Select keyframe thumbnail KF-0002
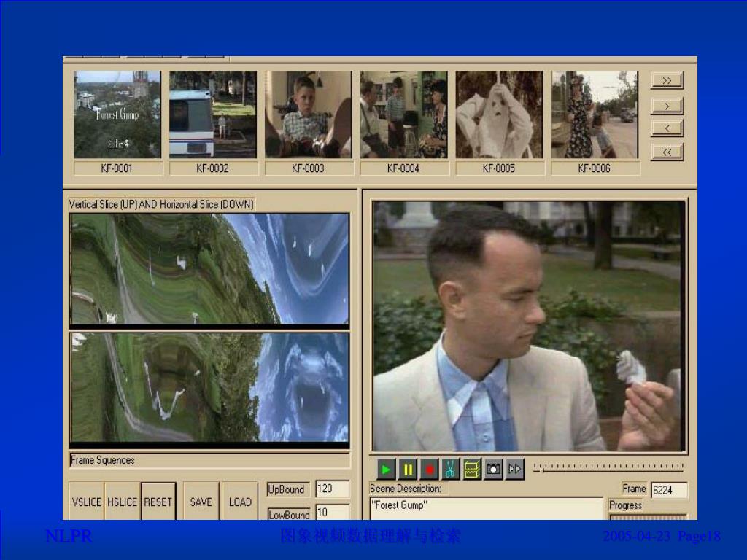The width and height of the screenshot is (747, 560). click(213, 114)
